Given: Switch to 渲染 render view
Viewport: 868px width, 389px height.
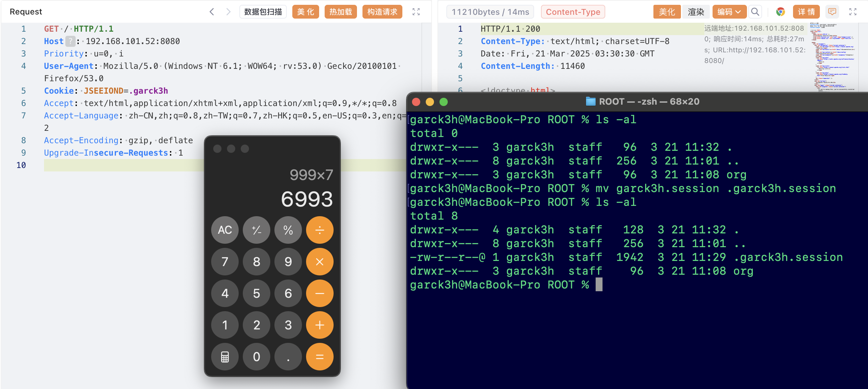Looking at the screenshot, I should 696,12.
